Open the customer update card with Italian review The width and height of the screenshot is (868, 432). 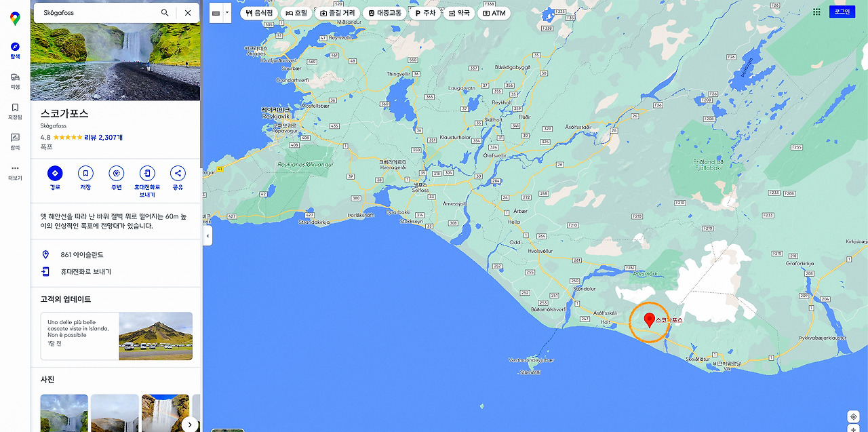pos(116,336)
